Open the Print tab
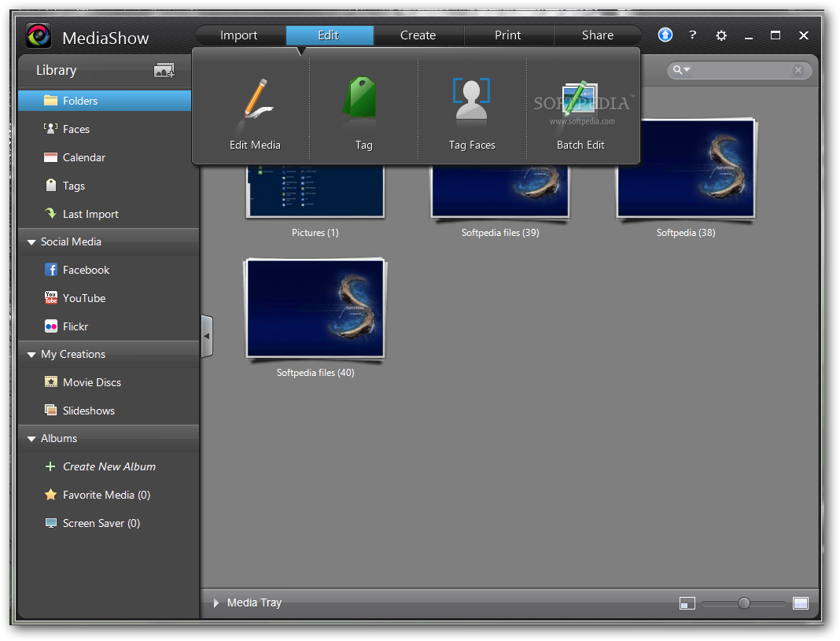This screenshot has width=840, height=641. click(x=508, y=35)
